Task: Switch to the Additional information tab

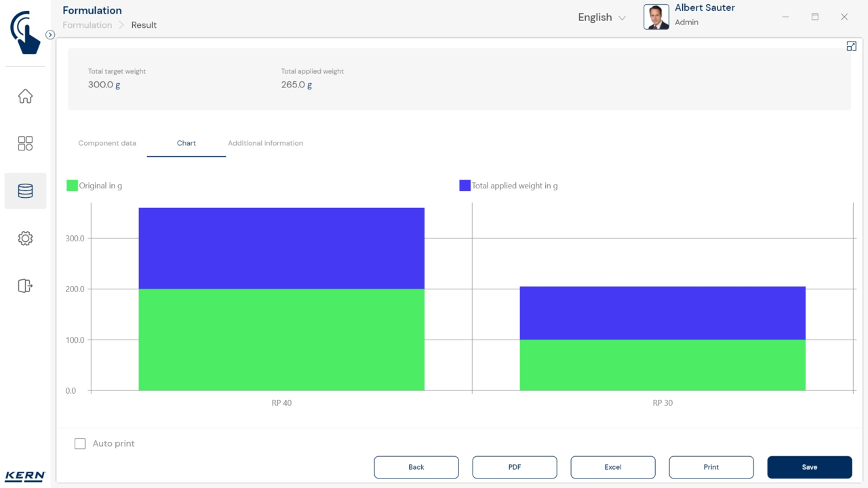Action: tap(265, 143)
